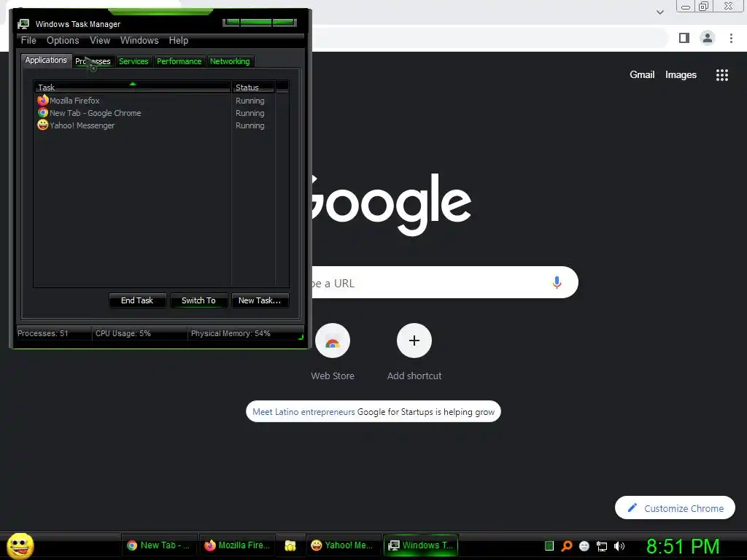Switch to Mozilla Firefox taskbar button
The width and height of the screenshot is (747, 560).
(237, 545)
